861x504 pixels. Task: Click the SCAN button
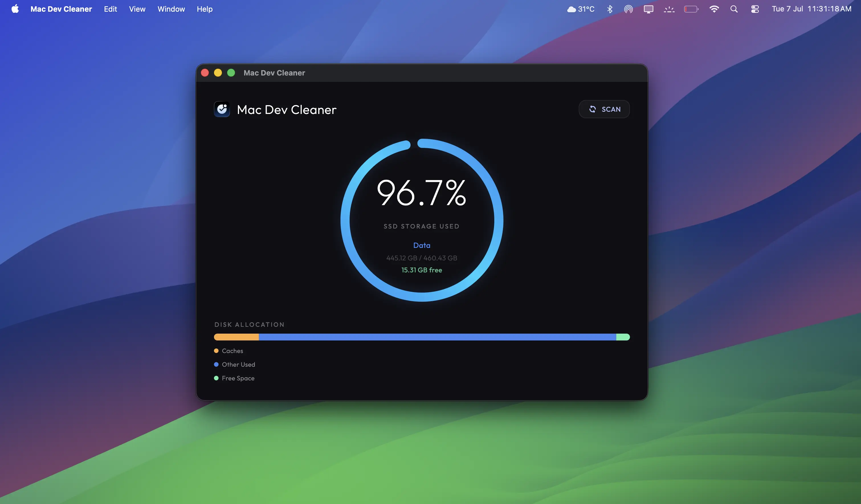(x=604, y=109)
